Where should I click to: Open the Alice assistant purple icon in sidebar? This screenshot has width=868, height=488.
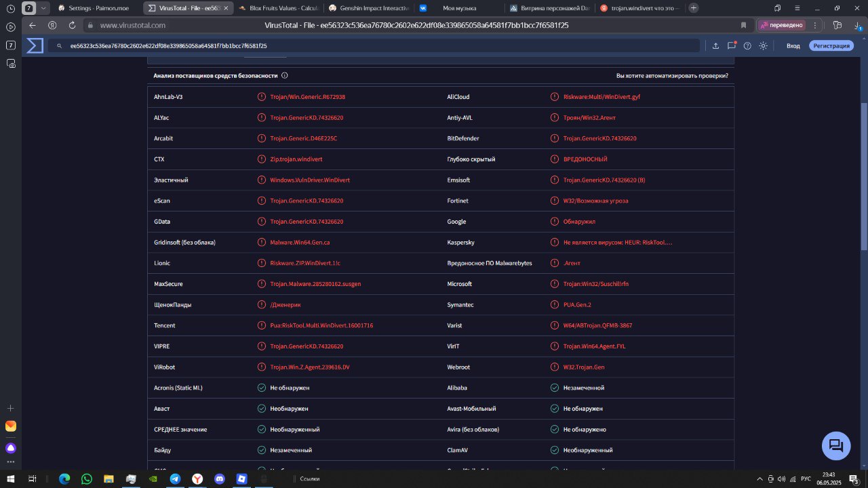11,448
